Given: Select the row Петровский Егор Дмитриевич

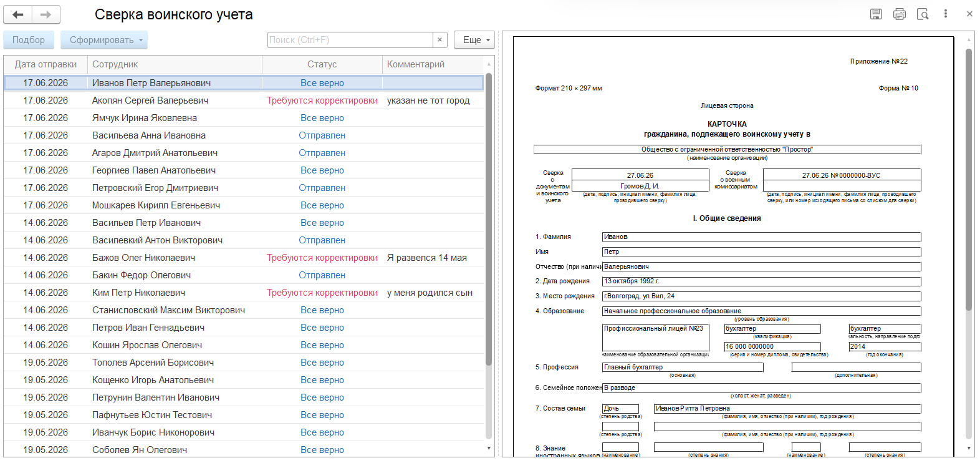Looking at the screenshot, I should pos(244,188).
